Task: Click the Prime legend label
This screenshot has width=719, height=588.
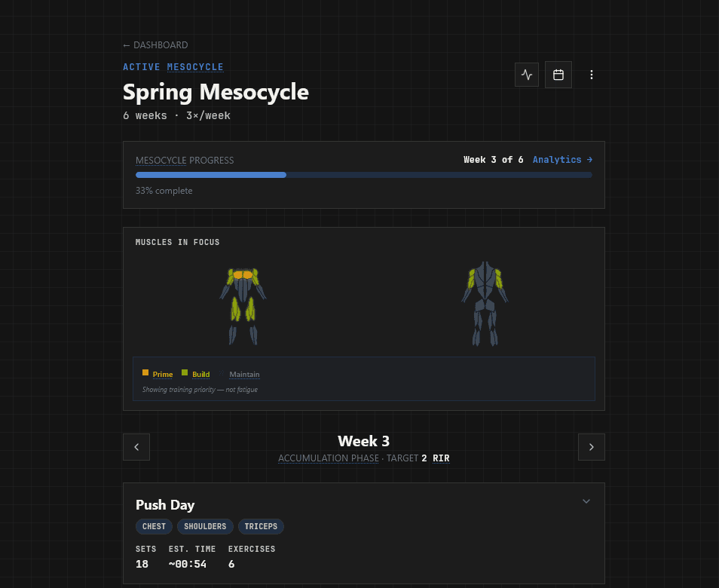Action: [163, 374]
